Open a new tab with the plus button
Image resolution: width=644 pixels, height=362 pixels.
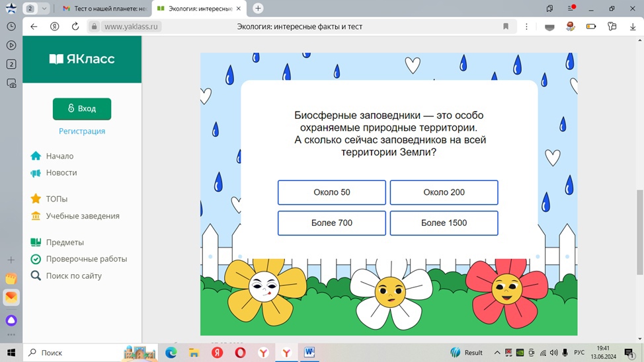(258, 8)
